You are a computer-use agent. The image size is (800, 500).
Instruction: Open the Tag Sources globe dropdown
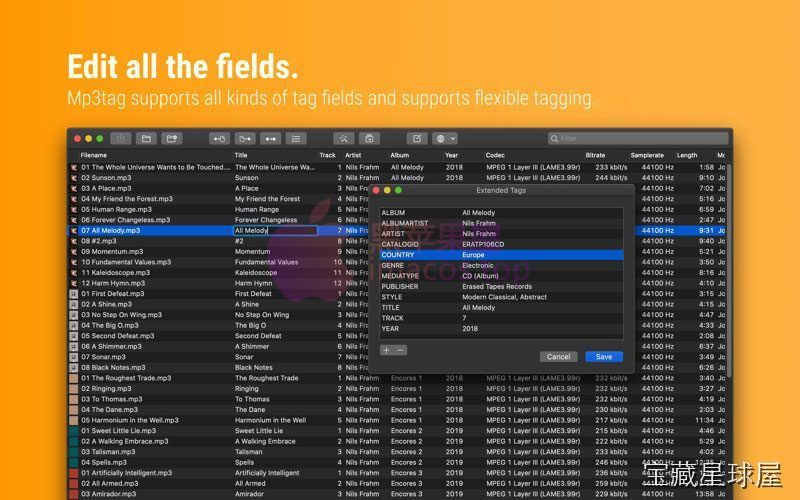(445, 138)
